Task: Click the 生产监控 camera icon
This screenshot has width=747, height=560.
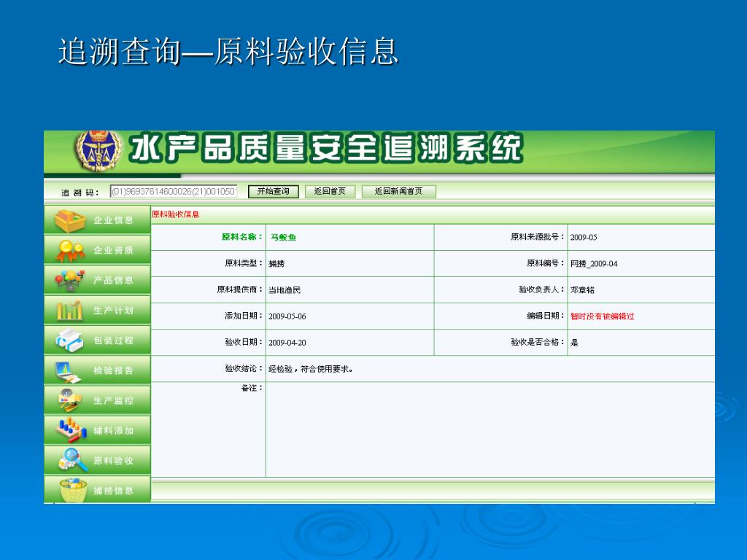Action: [70, 400]
